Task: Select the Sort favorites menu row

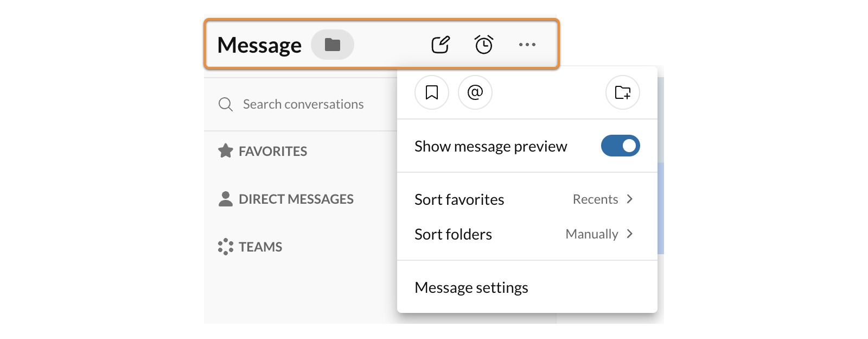Action: pyautogui.click(x=459, y=199)
